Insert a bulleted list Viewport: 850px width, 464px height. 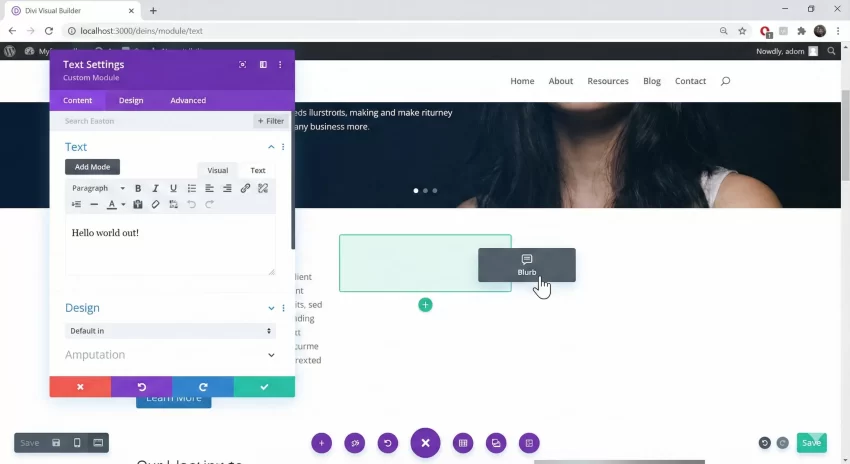pos(191,188)
